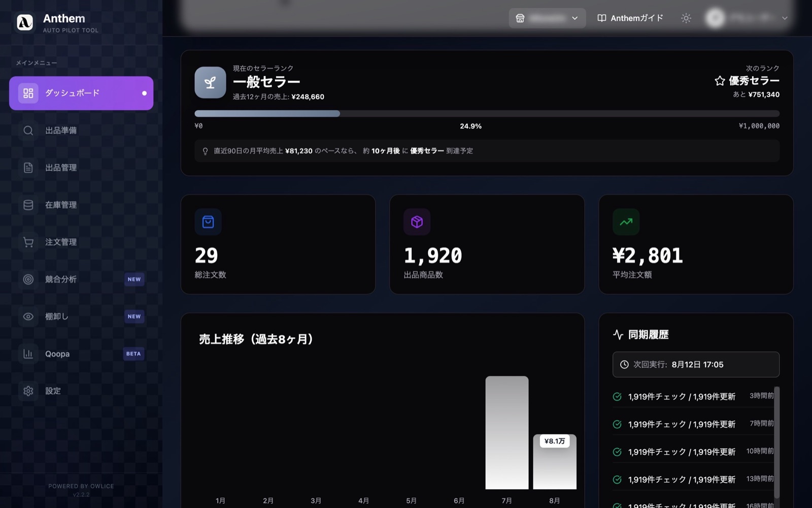Click the BETA badge on Qoopa
Viewport: 812px width, 508px height.
[x=134, y=354]
